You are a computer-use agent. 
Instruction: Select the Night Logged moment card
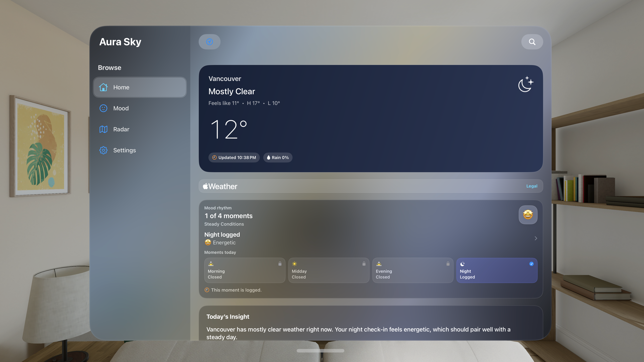pos(497,270)
